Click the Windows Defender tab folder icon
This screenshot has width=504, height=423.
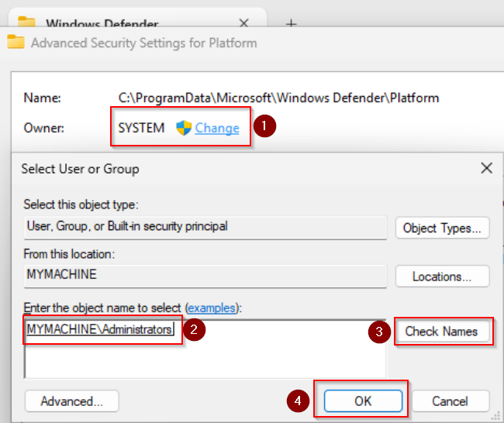26,22
